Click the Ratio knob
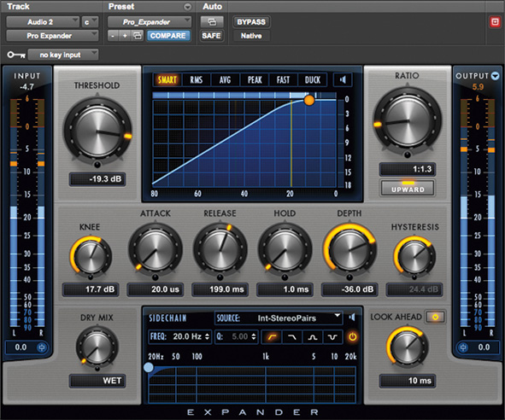This screenshot has width=505, height=420. point(408,120)
